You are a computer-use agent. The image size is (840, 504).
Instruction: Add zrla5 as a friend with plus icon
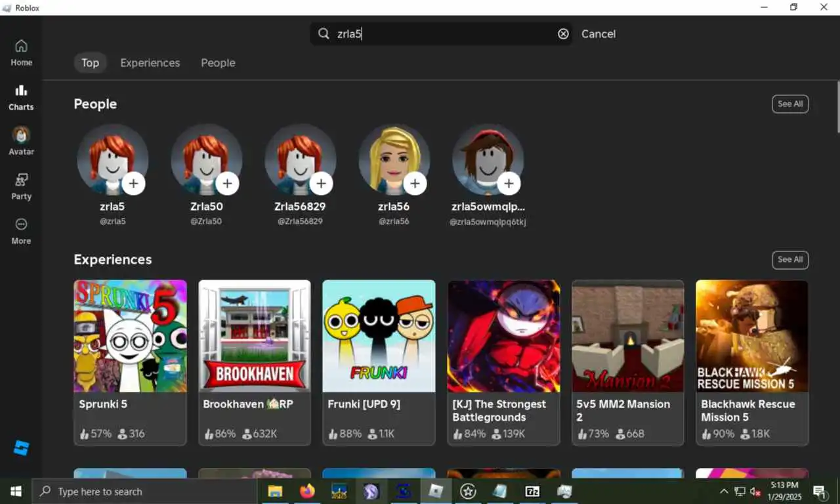click(133, 183)
